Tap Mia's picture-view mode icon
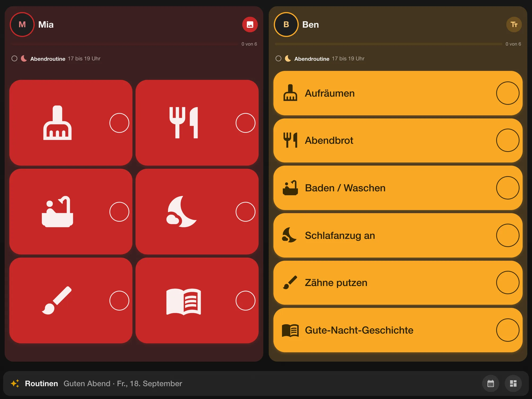 click(x=250, y=24)
